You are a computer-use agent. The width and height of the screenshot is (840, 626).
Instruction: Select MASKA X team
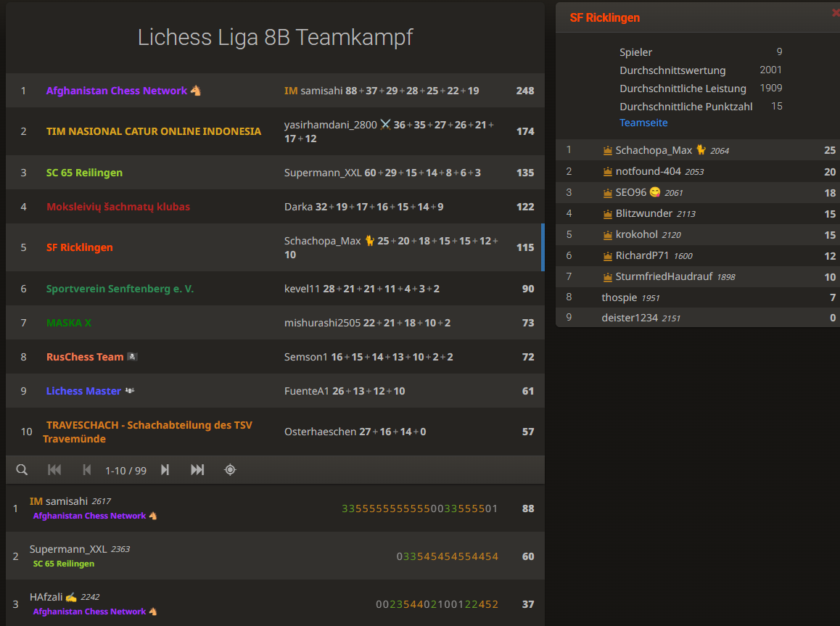[x=275, y=323]
